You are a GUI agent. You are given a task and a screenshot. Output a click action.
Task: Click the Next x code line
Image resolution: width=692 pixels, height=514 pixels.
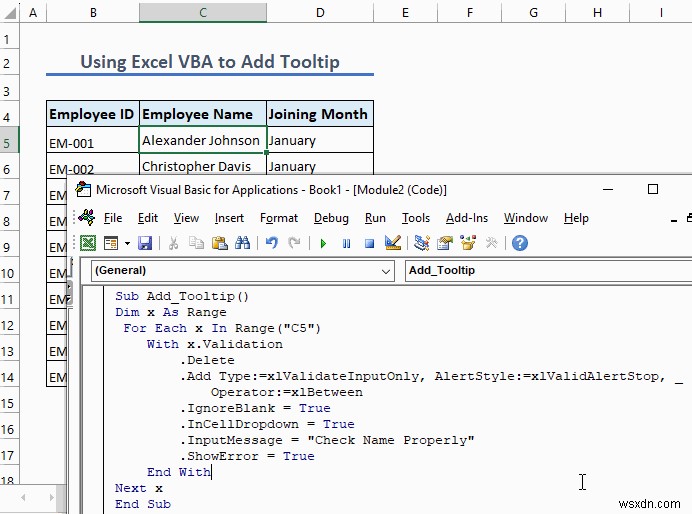point(139,488)
